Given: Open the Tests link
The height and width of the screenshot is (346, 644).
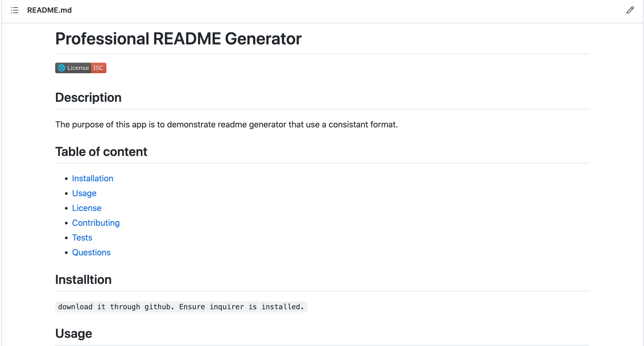Looking at the screenshot, I should pyautogui.click(x=82, y=238).
